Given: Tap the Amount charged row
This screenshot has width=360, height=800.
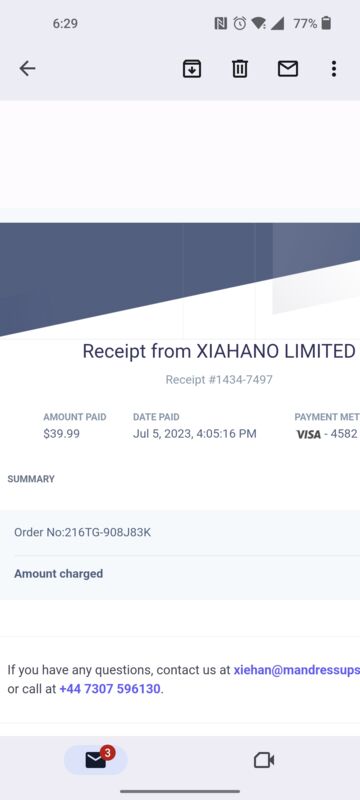Looking at the screenshot, I should click(x=180, y=573).
